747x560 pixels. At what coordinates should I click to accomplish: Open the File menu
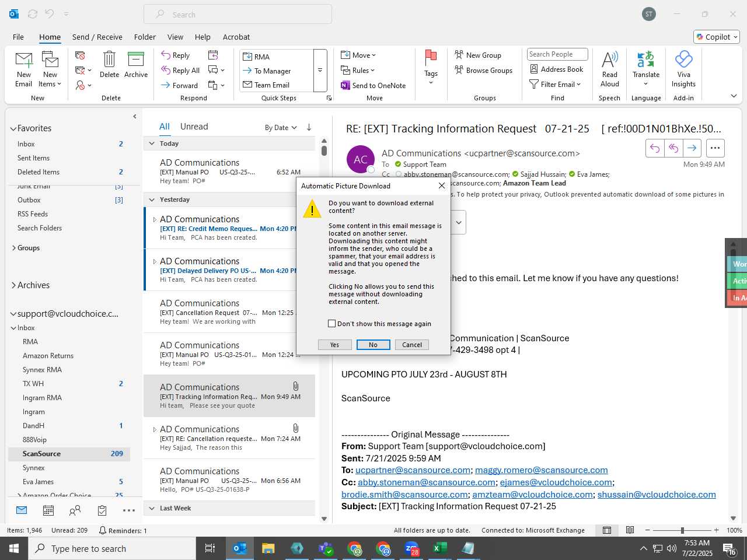(x=18, y=37)
